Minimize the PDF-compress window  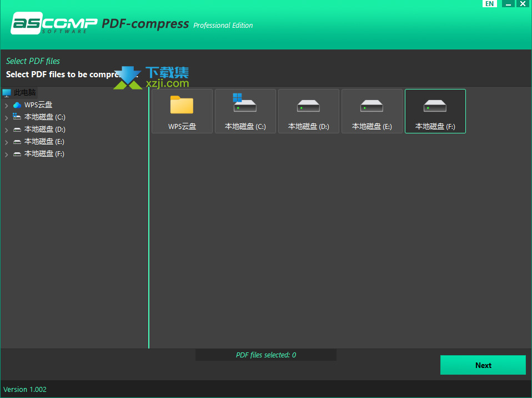pos(508,4)
